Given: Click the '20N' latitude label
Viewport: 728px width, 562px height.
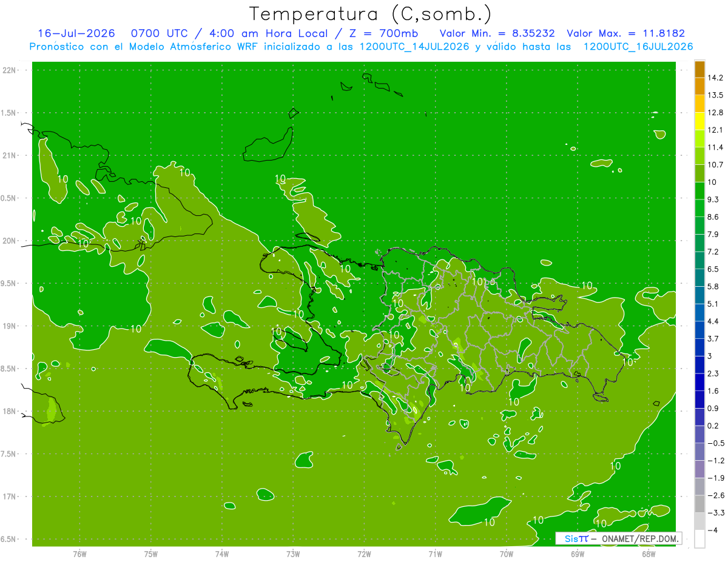Looking at the screenshot, I should (10, 241).
